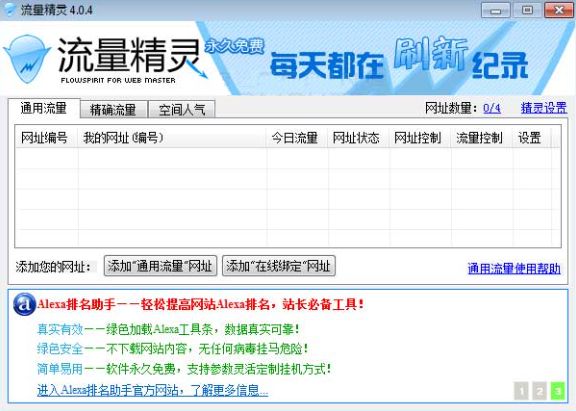The width and height of the screenshot is (576, 411).
Task: Click 添加"在线绑定"网址 button
Action: pos(279,266)
